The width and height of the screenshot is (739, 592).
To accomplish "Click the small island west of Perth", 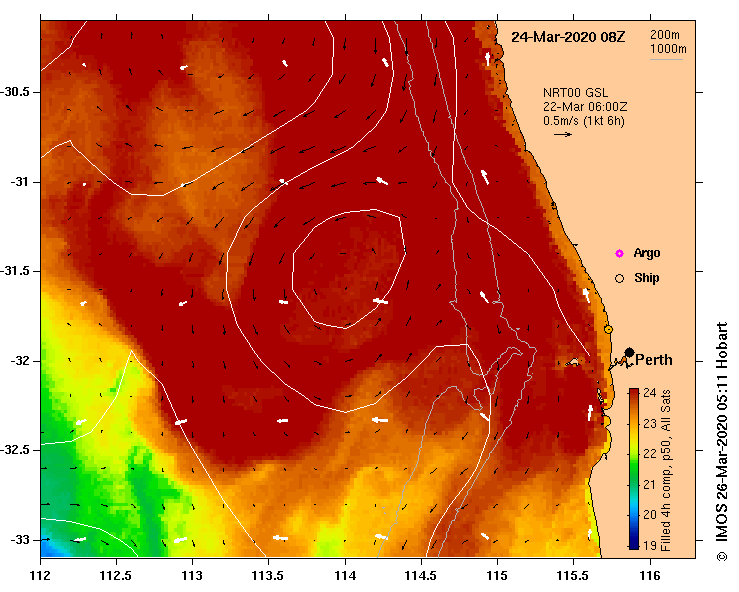I will 573,362.
